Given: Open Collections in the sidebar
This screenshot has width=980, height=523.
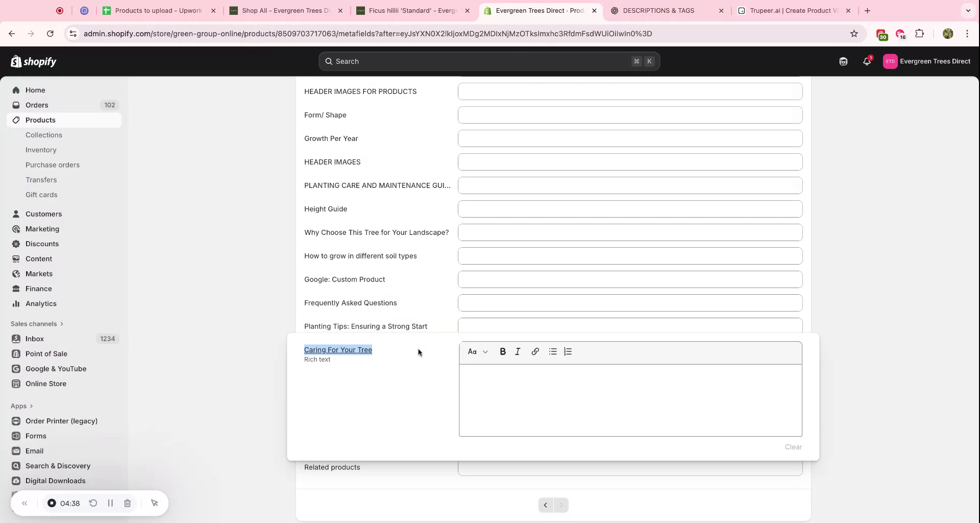Looking at the screenshot, I should point(44,135).
